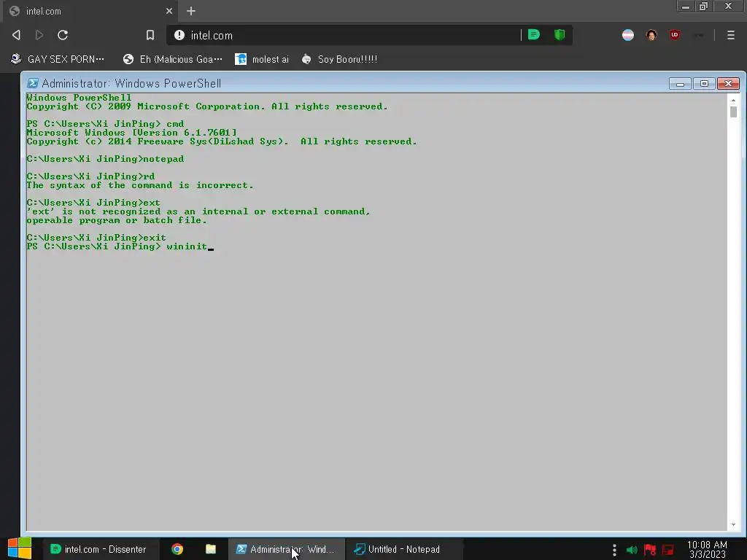Click the 'Microsoft Windows [Version 6.1.7601]' line
The width and height of the screenshot is (747, 560).
[131, 133]
